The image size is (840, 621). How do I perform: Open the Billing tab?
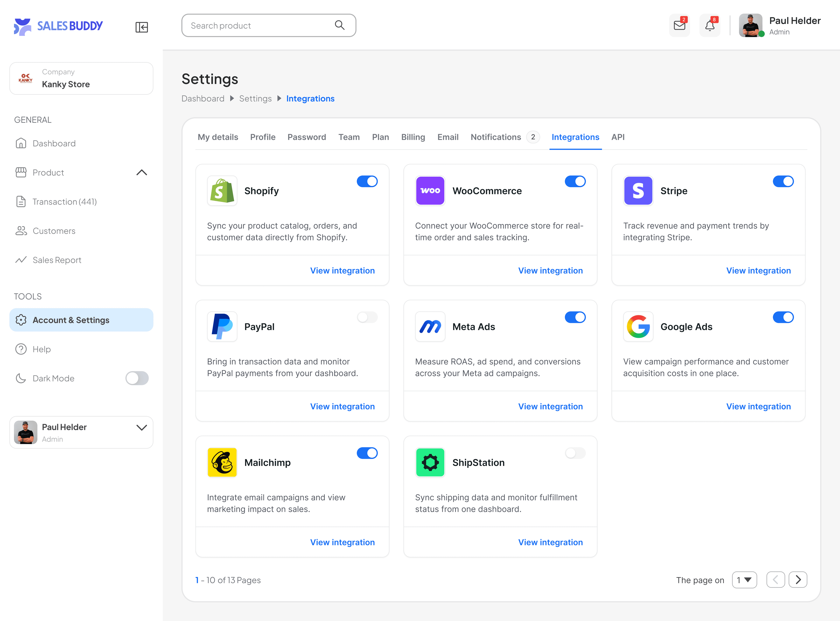tap(413, 137)
